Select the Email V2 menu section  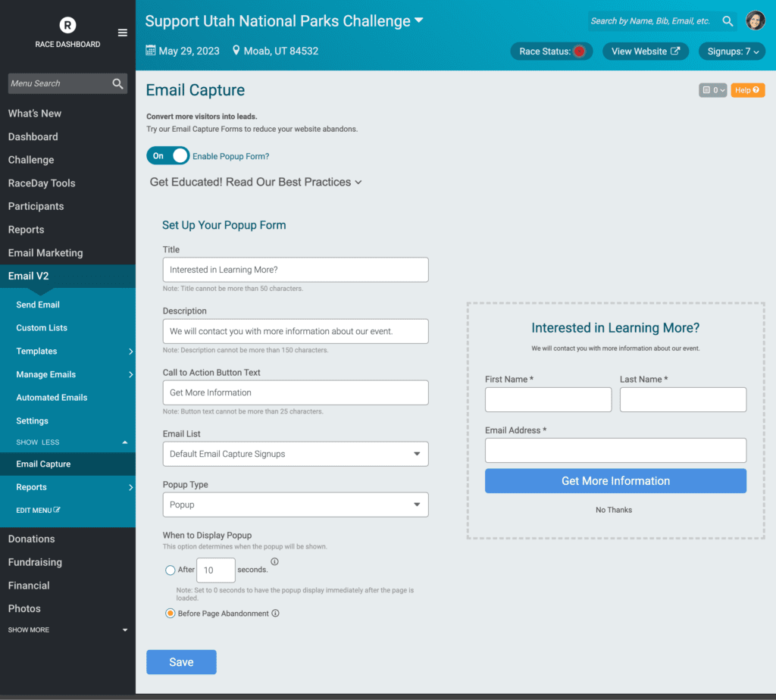67,276
